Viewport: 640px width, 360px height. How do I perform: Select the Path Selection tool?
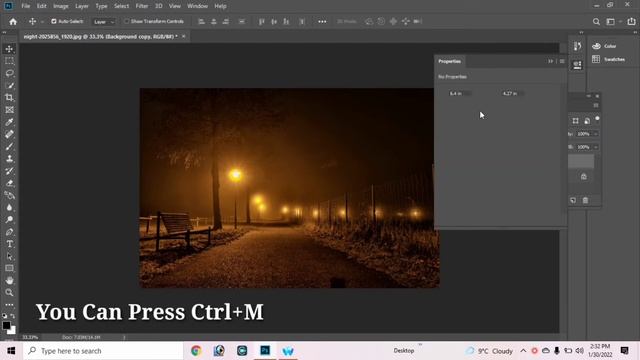click(x=9, y=256)
